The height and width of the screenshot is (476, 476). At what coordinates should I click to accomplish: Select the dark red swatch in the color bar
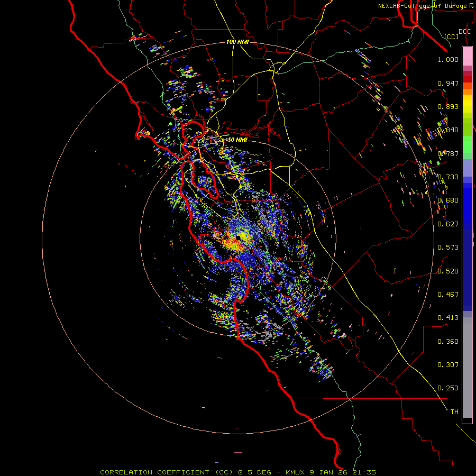[x=467, y=79]
